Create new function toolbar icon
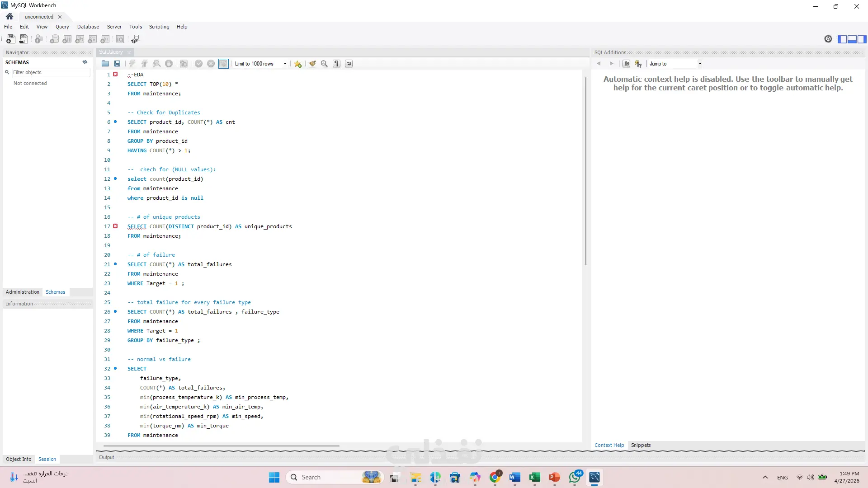 pos(105,39)
